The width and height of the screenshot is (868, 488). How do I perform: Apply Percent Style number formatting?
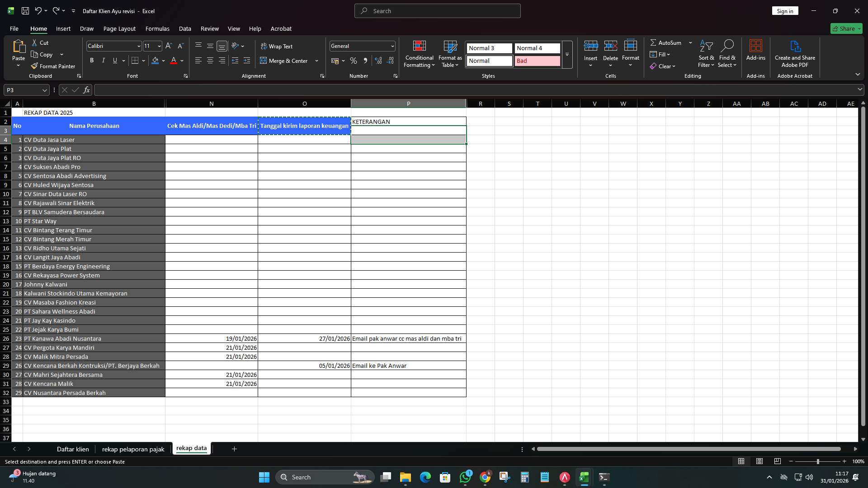click(x=354, y=61)
